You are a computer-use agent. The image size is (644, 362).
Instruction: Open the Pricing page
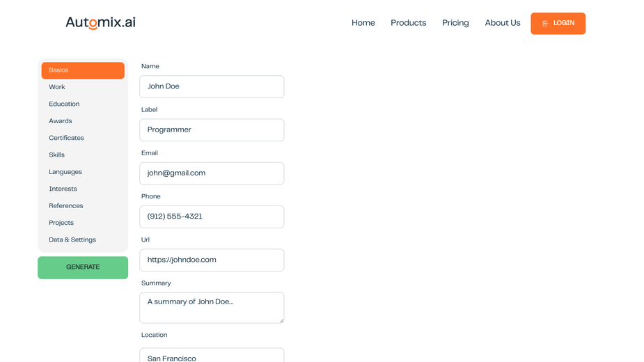tap(455, 23)
